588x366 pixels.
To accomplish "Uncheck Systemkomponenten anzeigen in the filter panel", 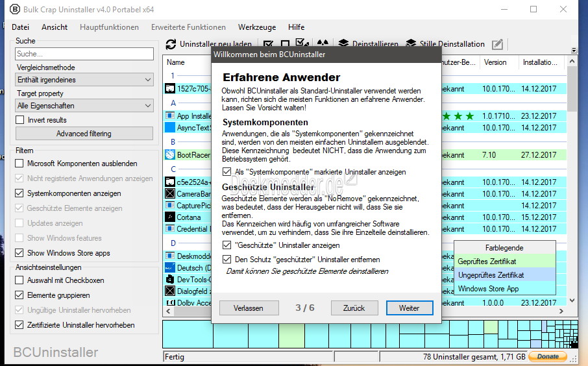I will [x=19, y=193].
